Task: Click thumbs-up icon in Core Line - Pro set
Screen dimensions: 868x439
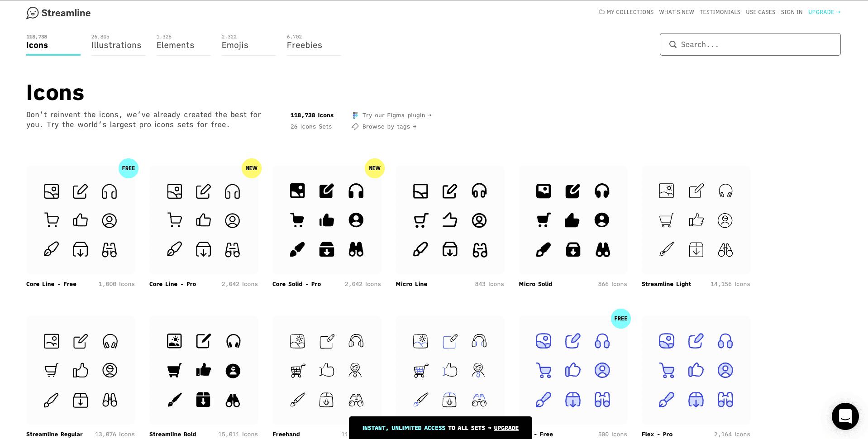Action: pyautogui.click(x=204, y=220)
